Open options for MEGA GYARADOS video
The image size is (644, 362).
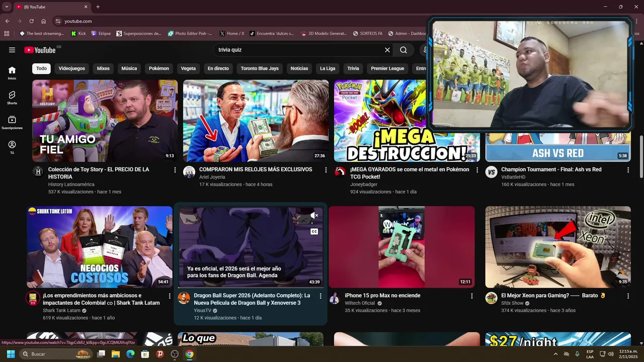(477, 170)
